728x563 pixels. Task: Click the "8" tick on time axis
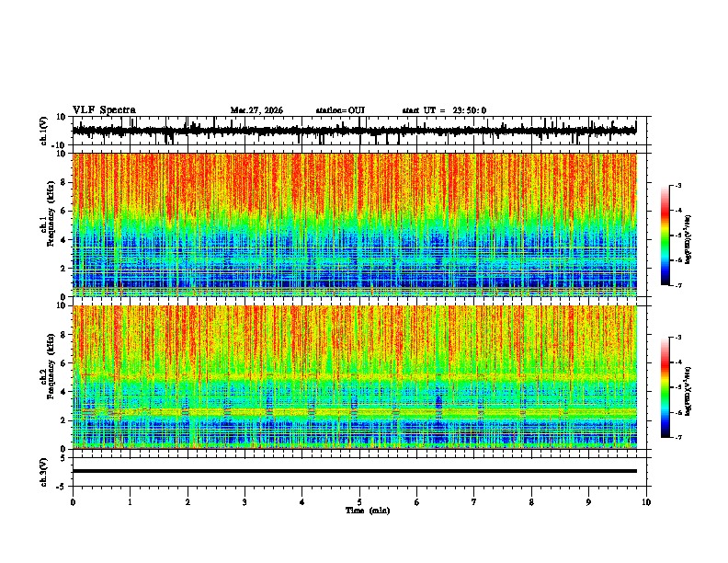(531, 502)
